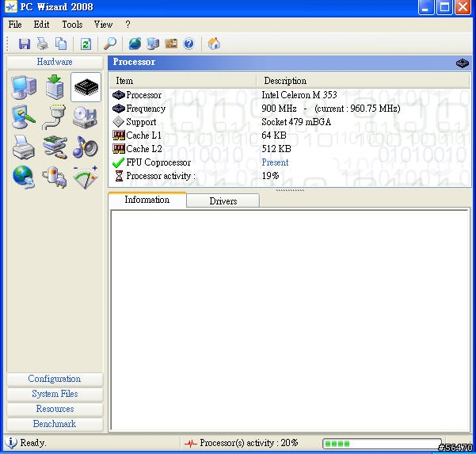The width and height of the screenshot is (476, 454).
Task: Click the Hardware category button
Action: 55,62
